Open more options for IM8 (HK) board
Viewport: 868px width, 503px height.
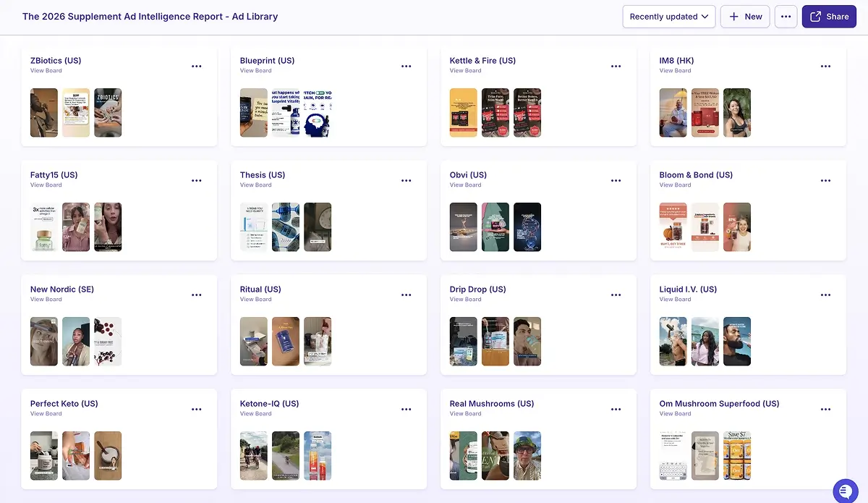coord(826,66)
